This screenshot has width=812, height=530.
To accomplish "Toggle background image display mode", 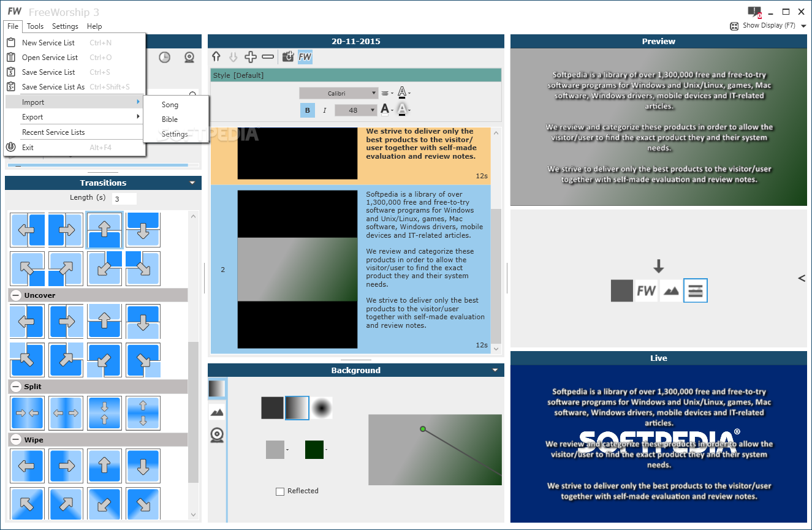I will coord(671,290).
